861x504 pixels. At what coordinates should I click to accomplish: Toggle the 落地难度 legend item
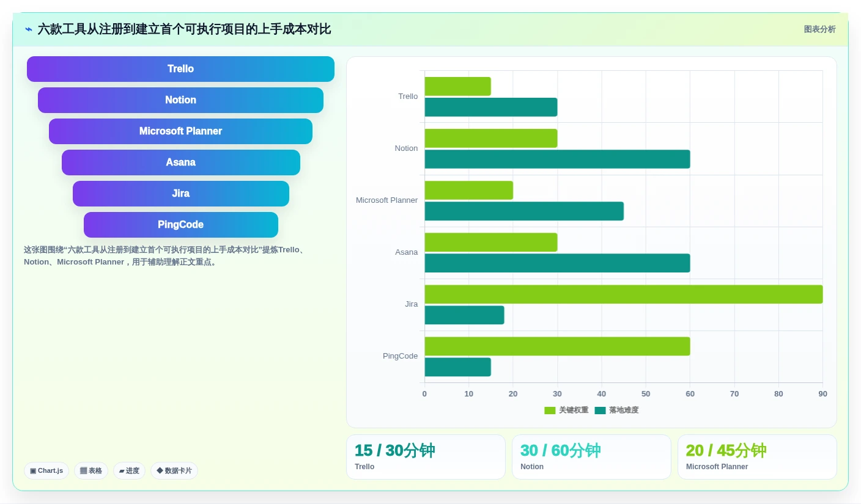616,410
